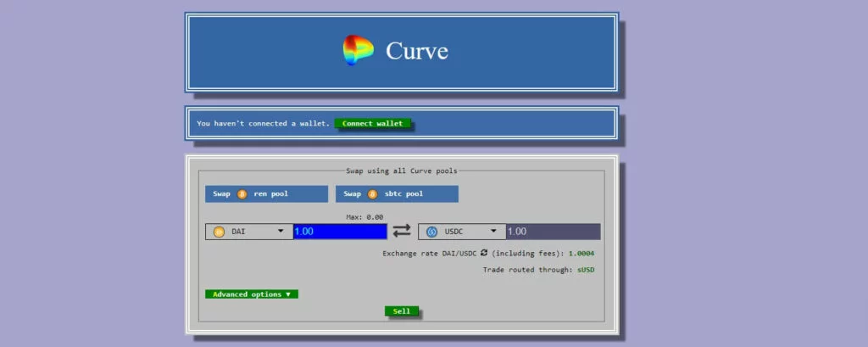Image resolution: width=868 pixels, height=347 pixels.
Task: Open the DAI currency dropdown
Action: coord(249,232)
